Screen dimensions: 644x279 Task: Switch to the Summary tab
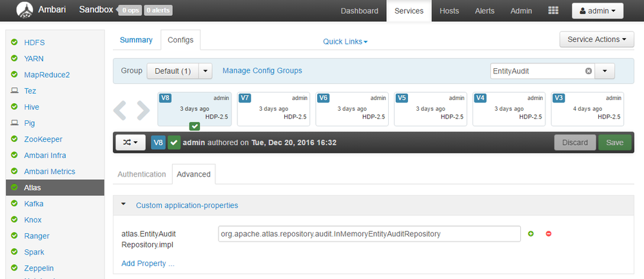pos(136,40)
